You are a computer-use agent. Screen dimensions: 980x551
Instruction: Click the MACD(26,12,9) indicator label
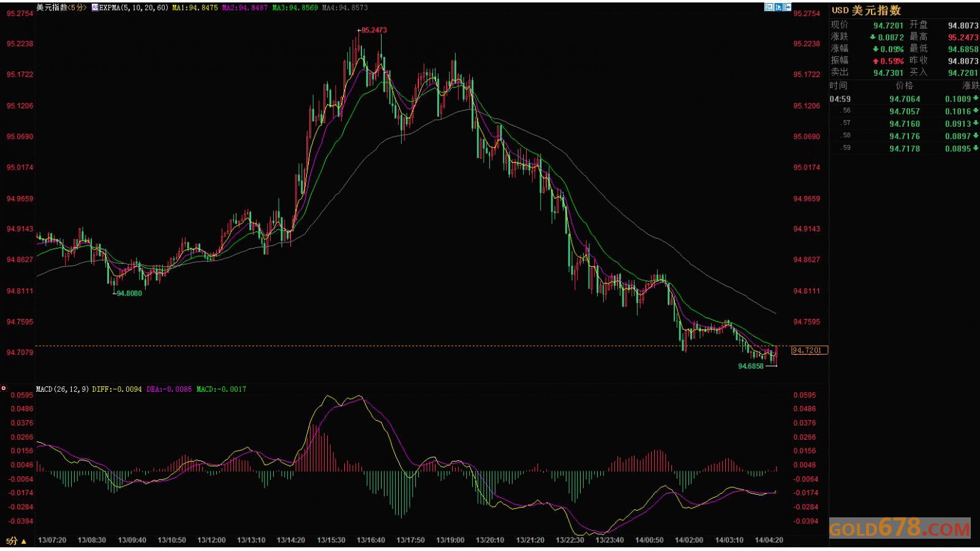62,389
